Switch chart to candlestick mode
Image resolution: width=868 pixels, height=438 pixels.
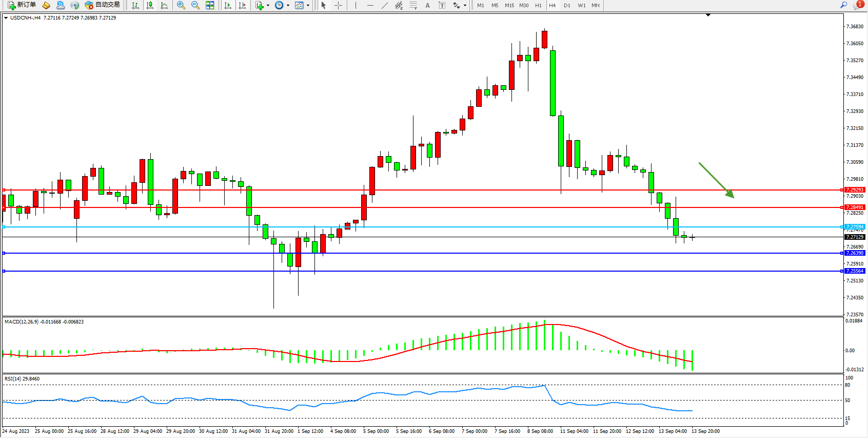[x=150, y=5]
